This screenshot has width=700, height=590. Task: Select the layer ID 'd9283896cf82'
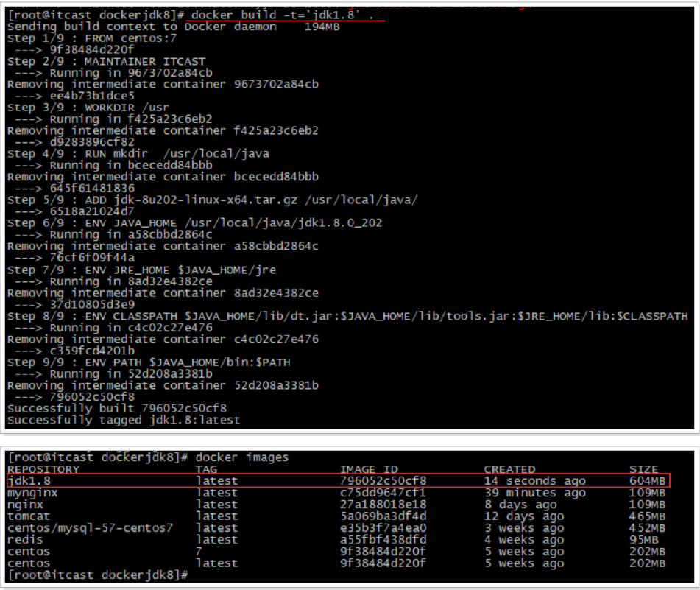tap(92, 142)
